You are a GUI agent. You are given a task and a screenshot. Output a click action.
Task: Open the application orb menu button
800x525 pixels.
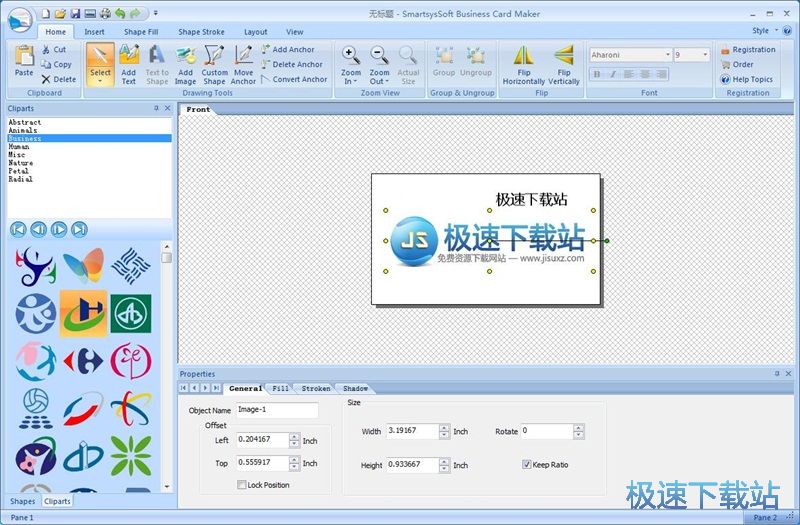coord(20,21)
